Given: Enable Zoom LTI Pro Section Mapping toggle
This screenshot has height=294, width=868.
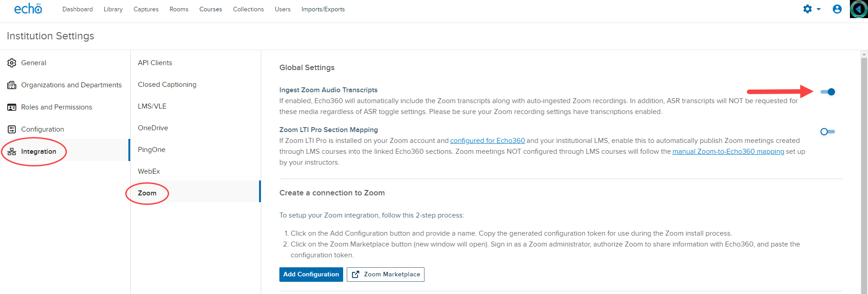Looking at the screenshot, I should coord(828,132).
